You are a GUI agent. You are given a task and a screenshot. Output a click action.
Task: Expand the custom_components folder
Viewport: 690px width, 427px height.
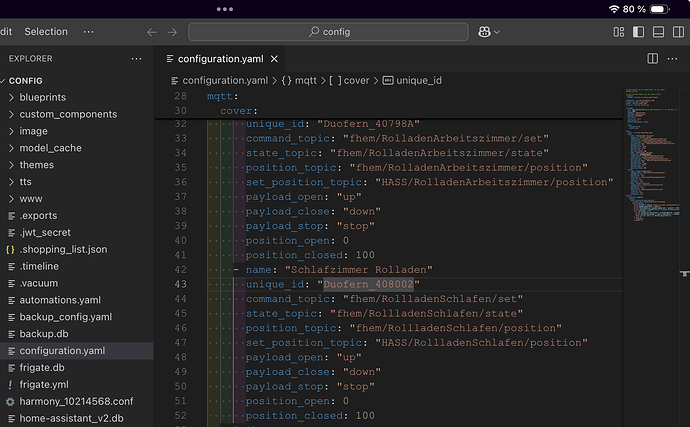[68, 114]
